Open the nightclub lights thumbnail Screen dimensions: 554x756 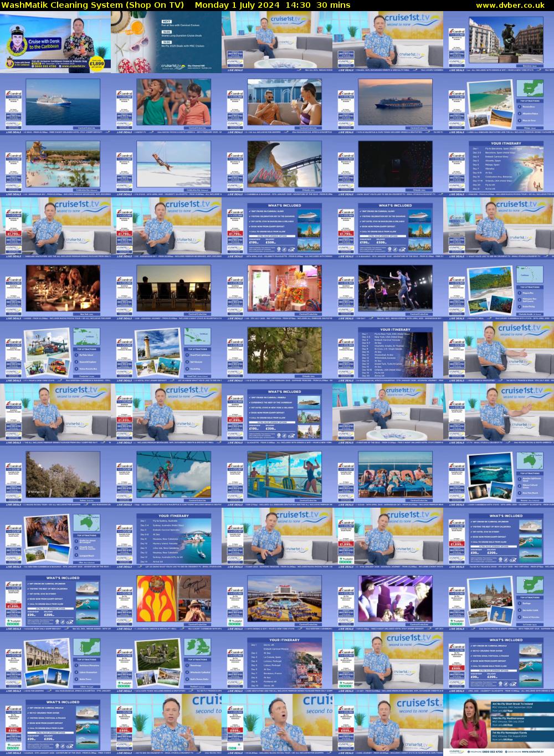[x=388, y=601]
